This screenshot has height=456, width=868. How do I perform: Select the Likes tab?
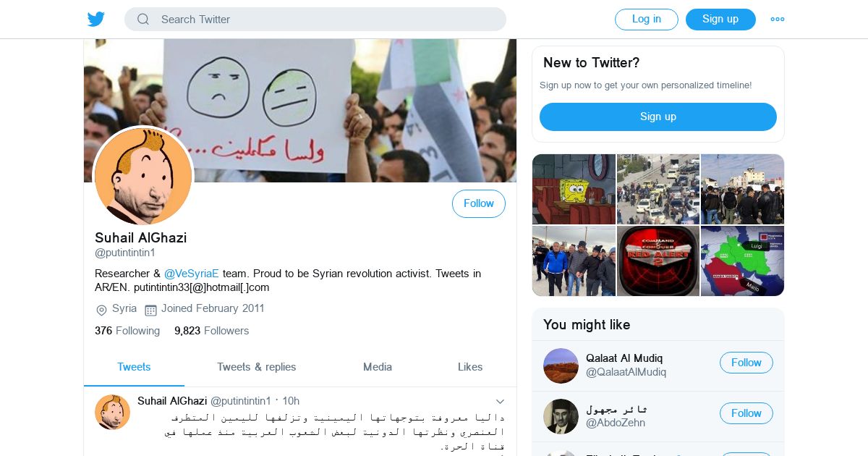[470, 367]
